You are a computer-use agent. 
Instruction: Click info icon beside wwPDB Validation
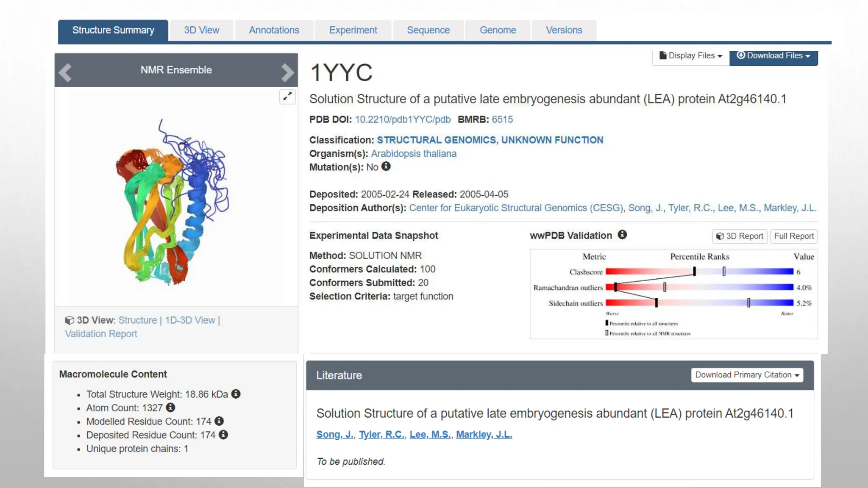point(622,235)
